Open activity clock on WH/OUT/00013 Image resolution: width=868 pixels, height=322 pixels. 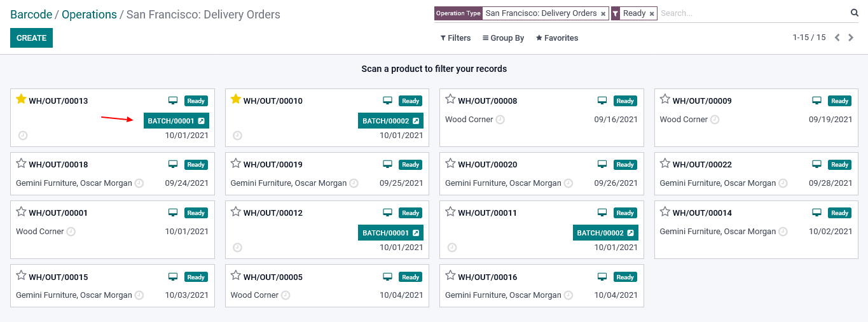tap(23, 136)
